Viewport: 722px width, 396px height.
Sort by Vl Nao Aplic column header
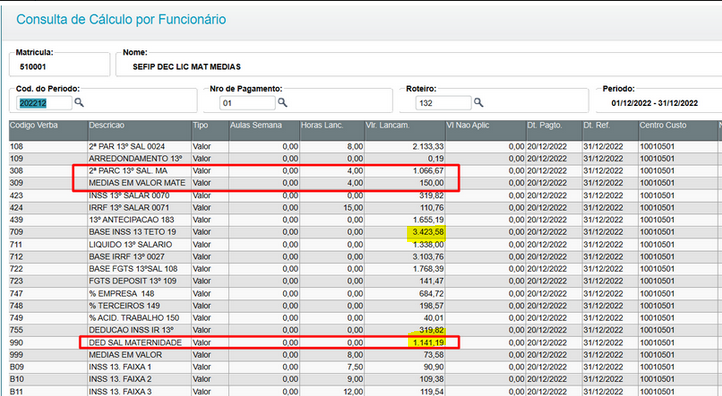[486, 130]
